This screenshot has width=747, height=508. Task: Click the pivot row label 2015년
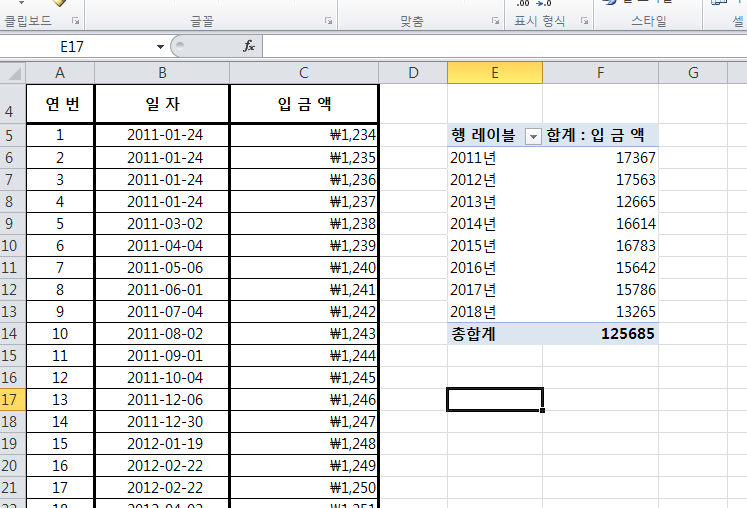tap(495, 245)
